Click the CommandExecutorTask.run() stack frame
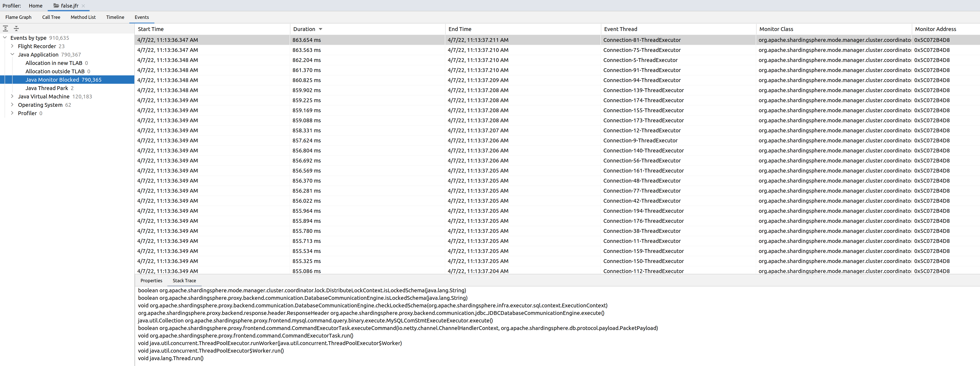Screen dimensions: 980x366 (246, 336)
